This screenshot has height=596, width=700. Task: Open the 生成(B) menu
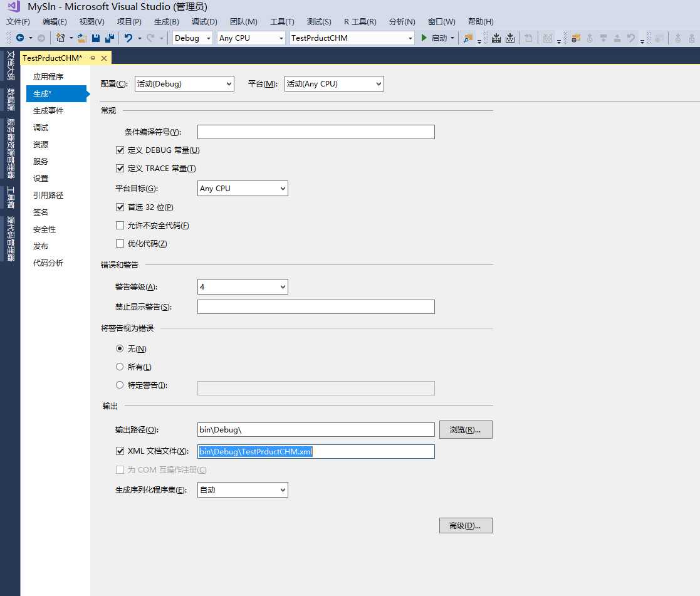[x=167, y=21]
